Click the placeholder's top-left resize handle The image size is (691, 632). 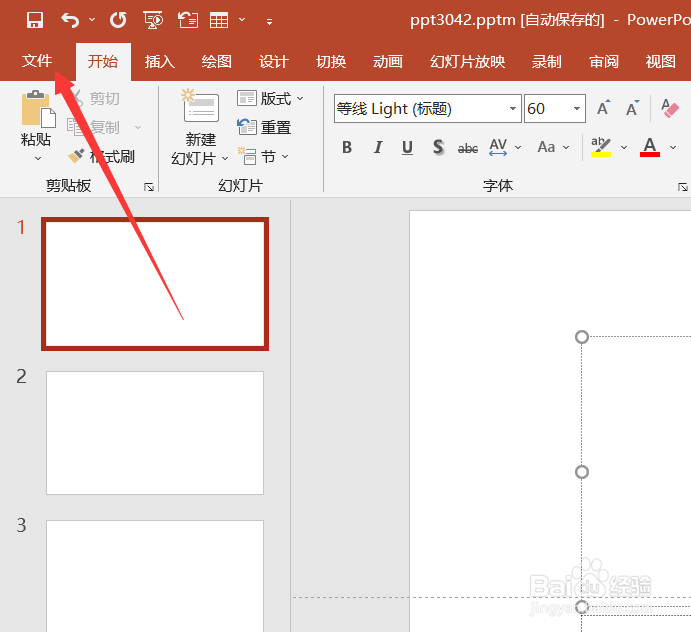tap(582, 337)
